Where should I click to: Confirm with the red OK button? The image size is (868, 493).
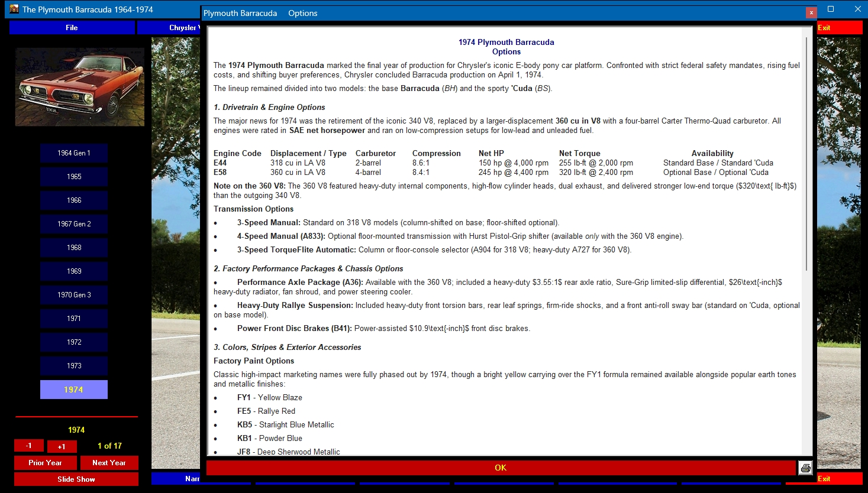[501, 468]
